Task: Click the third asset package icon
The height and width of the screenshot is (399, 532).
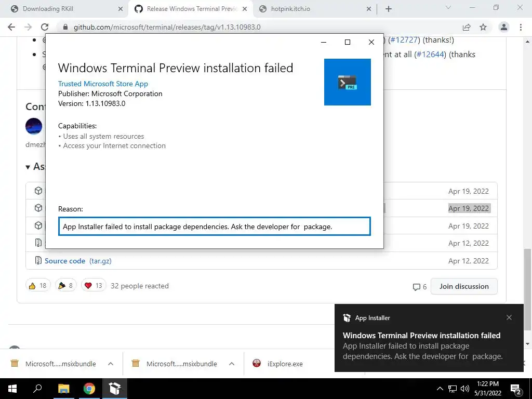Action: click(x=38, y=225)
